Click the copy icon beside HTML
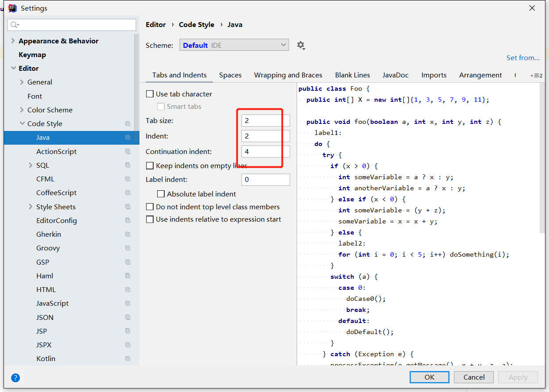The image size is (549, 392). 128,290
